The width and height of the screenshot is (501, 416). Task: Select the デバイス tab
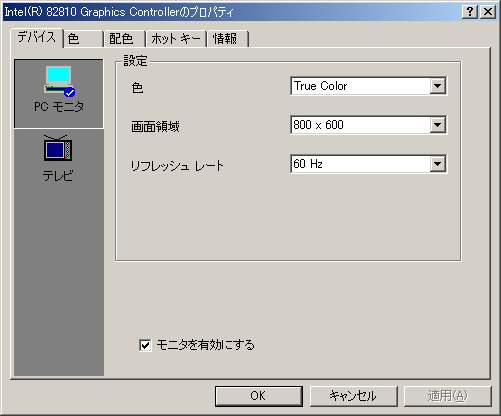tap(37, 37)
